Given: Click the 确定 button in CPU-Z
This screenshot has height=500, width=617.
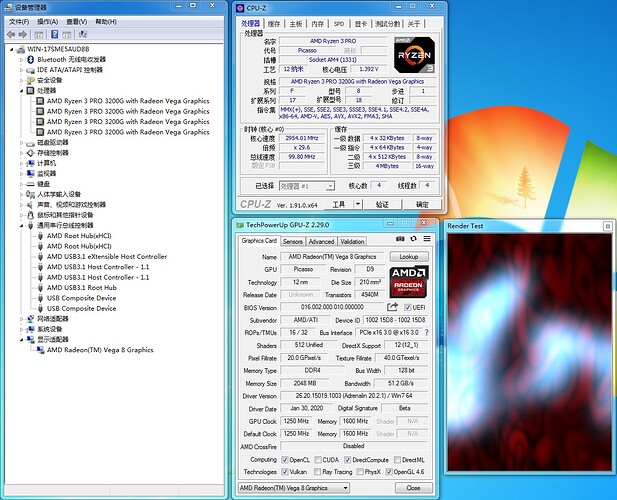Looking at the screenshot, I should click(422, 204).
